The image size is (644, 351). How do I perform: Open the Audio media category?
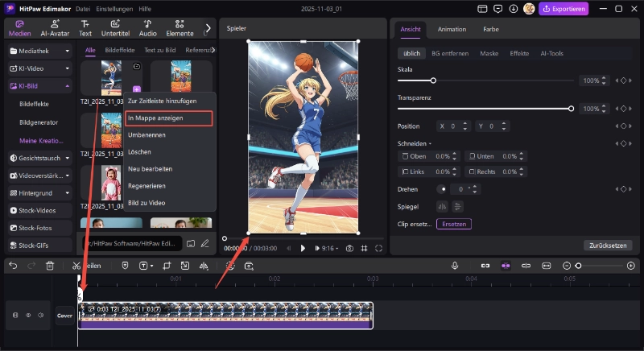coord(147,28)
